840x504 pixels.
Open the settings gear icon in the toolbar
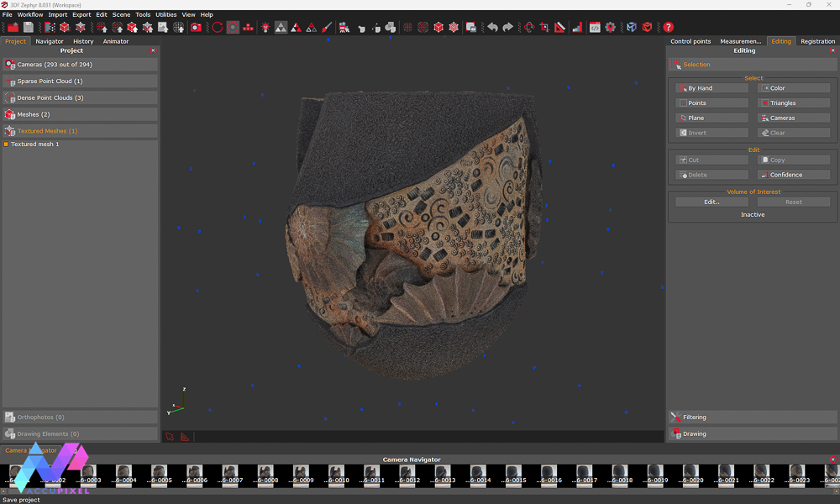pyautogui.click(x=611, y=26)
